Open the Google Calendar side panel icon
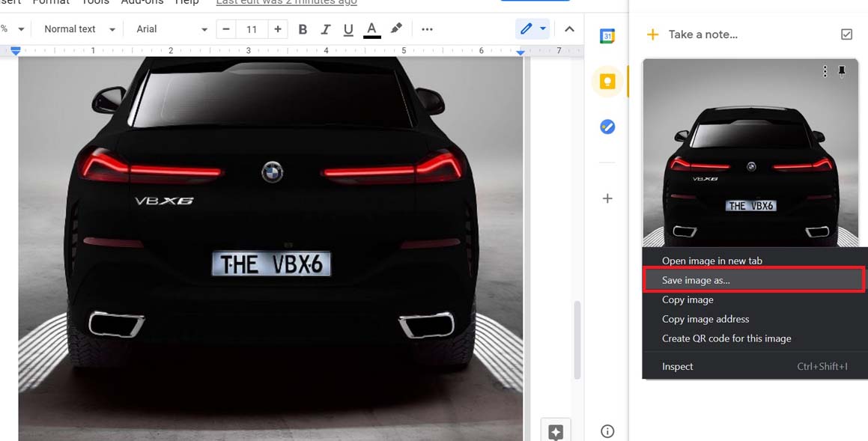Image resolution: width=868 pixels, height=441 pixels. coord(607,37)
